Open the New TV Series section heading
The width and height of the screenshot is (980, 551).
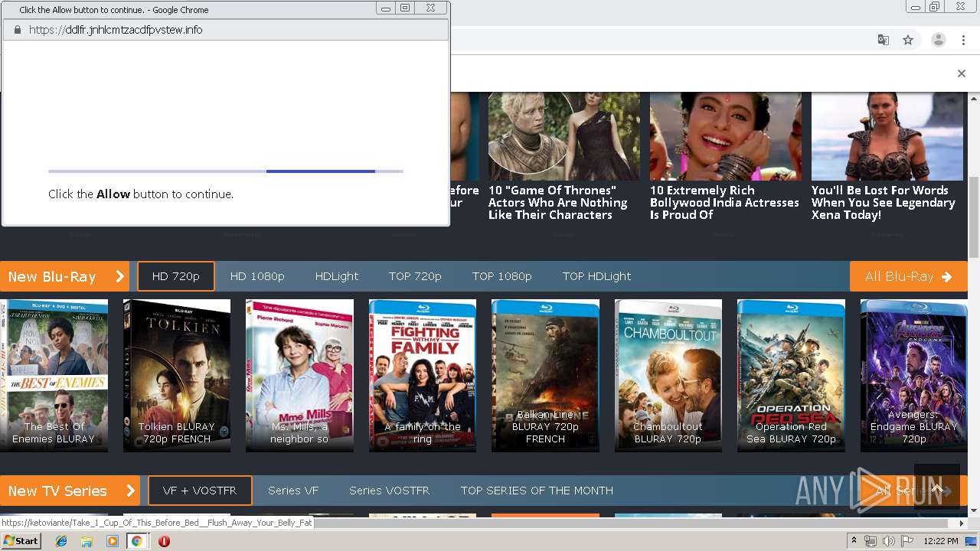point(57,491)
